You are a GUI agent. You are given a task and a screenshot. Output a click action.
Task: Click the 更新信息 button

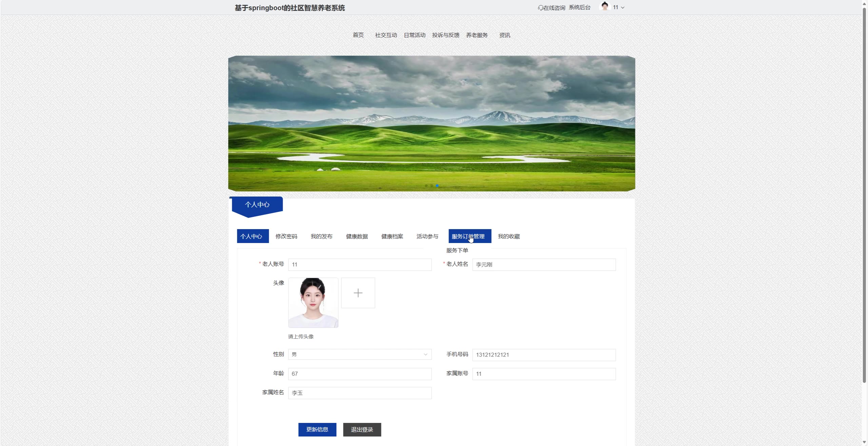(x=317, y=429)
